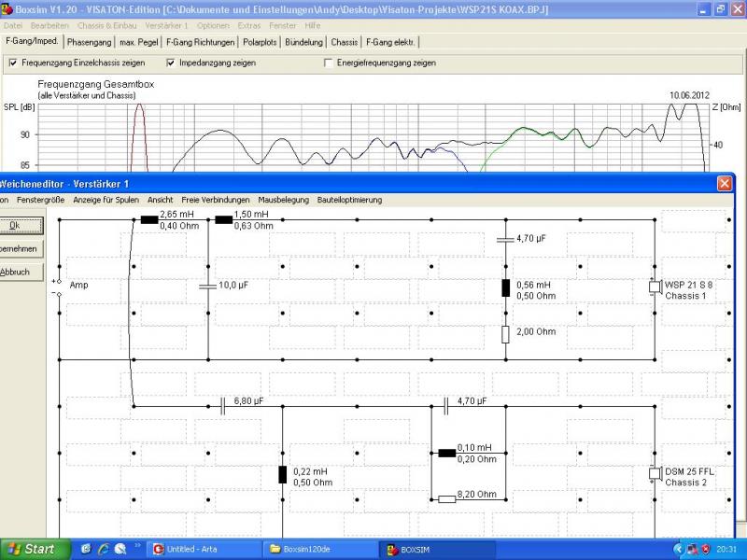
Task: Click the first quick launch icon
Action: pos(86,549)
